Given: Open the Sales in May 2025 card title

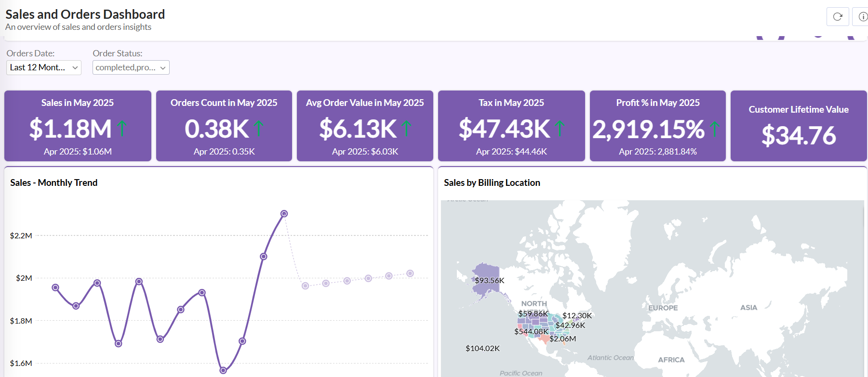Looking at the screenshot, I should point(78,103).
